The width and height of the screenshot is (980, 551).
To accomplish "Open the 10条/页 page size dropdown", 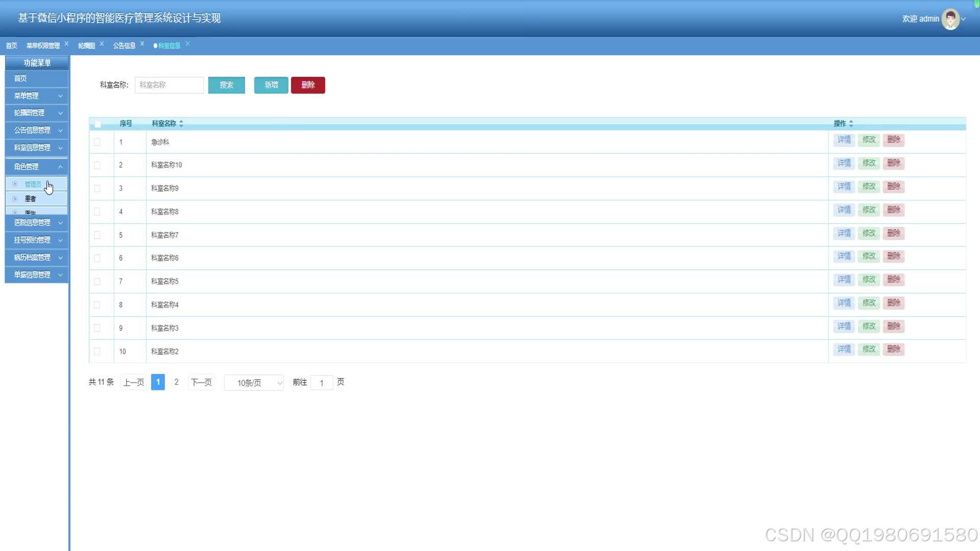I will coord(254,383).
